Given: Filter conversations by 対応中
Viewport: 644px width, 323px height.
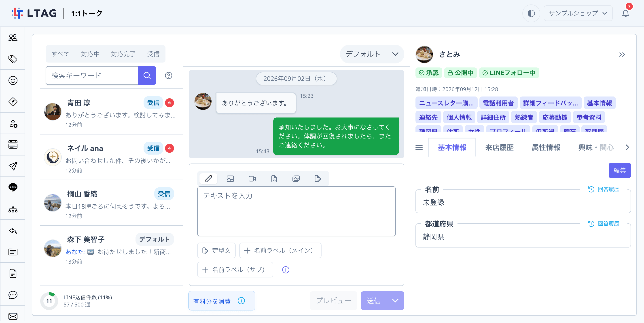Looking at the screenshot, I should 90,54.
